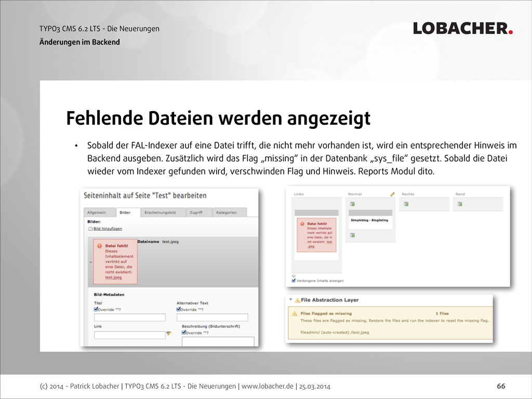Click error icon in edit form Datei fehlt box
The image size is (532, 399).
click(99, 246)
